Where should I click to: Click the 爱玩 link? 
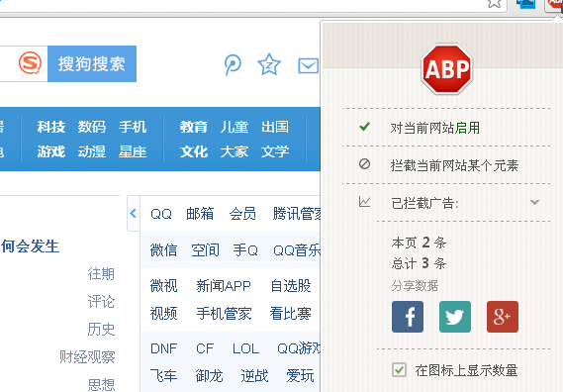[x=300, y=376]
